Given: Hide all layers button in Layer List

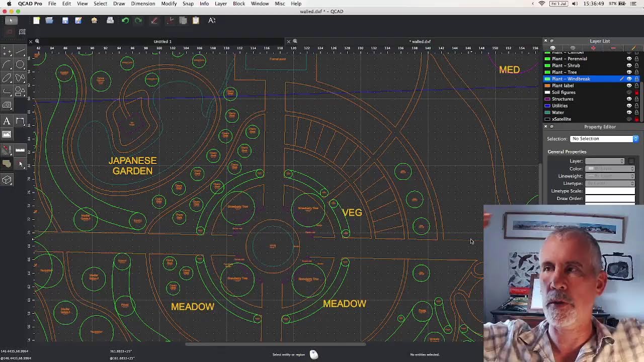Looking at the screenshot, I should click(x=573, y=48).
